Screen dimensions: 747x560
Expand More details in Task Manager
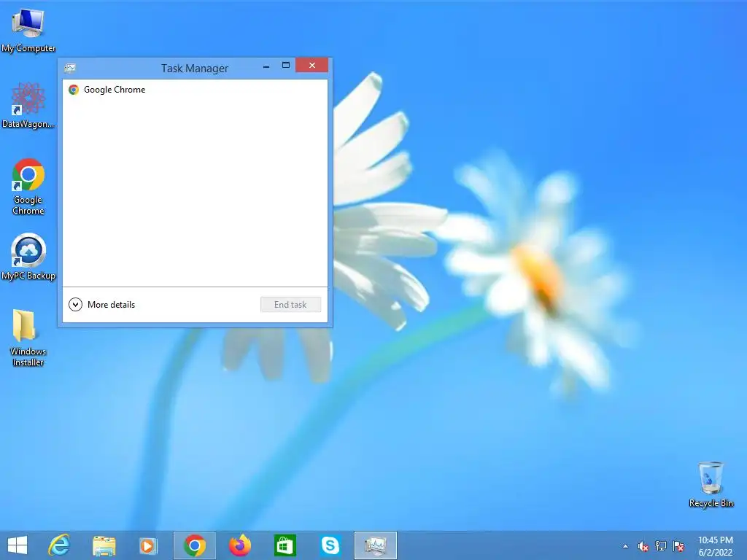click(102, 304)
